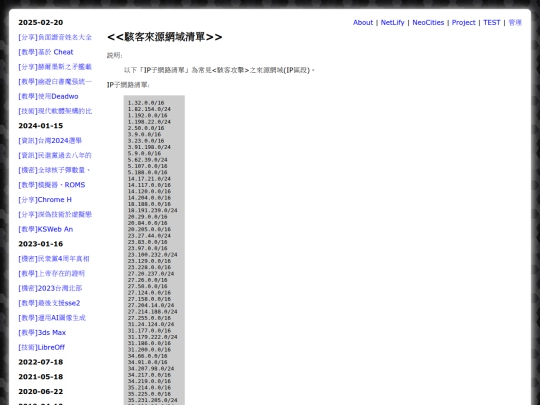The width and height of the screenshot is (540, 405).
Task: Open the [教學]基於 Cheat article
Action: (46, 52)
